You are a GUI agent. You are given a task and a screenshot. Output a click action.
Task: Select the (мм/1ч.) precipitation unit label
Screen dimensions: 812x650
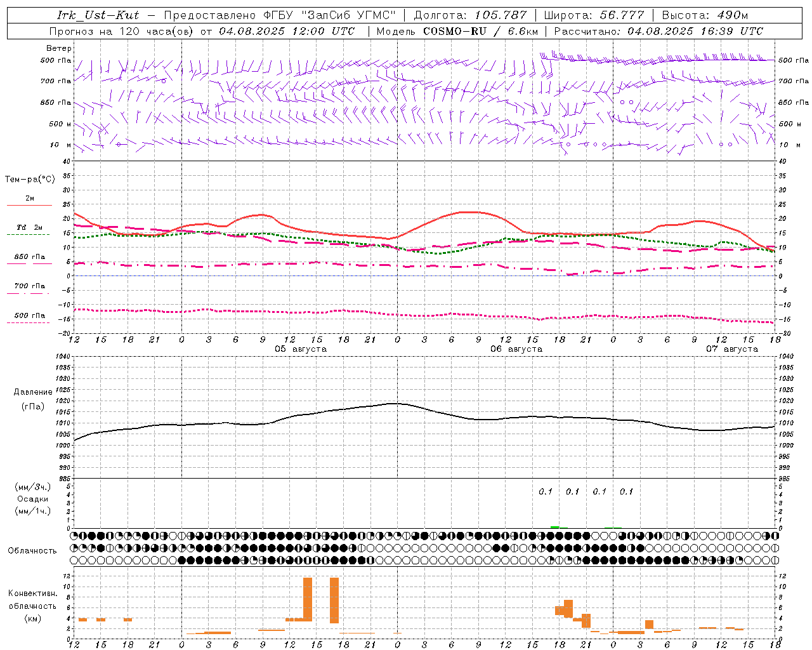[33, 511]
